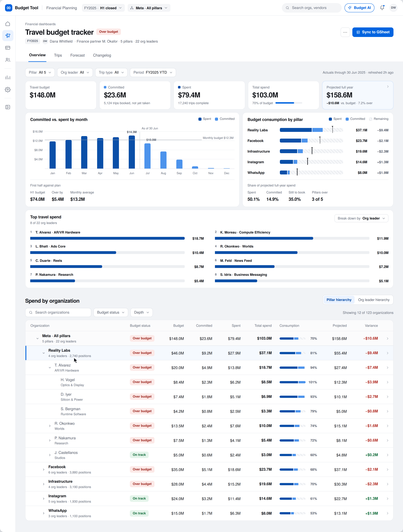
Task: Click the June bar in monthly chart
Action: [132, 152]
